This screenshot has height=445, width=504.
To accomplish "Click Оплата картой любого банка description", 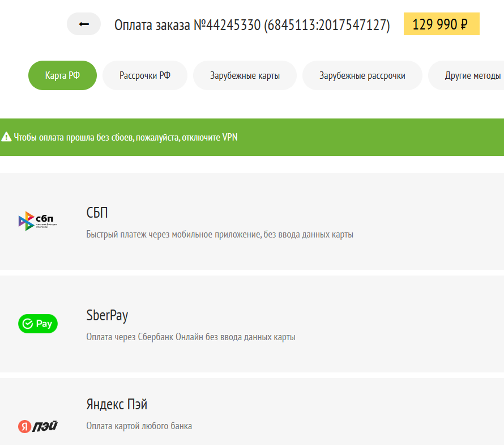I will tap(139, 426).
